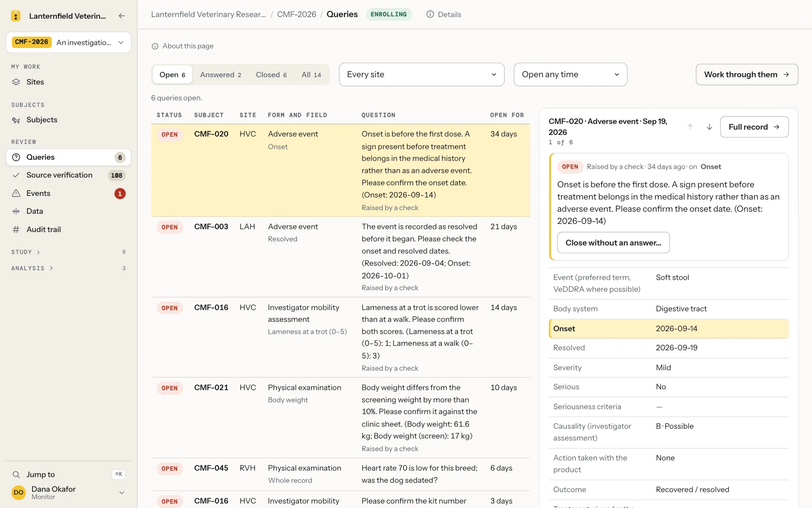Switch to the Closed tab
Screen dimensions: 812x508
pos(271,75)
